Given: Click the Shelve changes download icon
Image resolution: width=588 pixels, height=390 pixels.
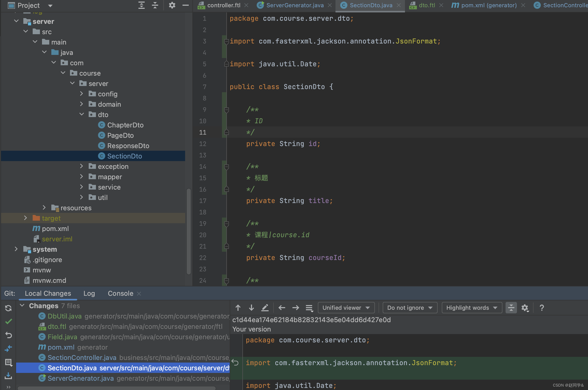Looking at the screenshot, I should [x=8, y=376].
